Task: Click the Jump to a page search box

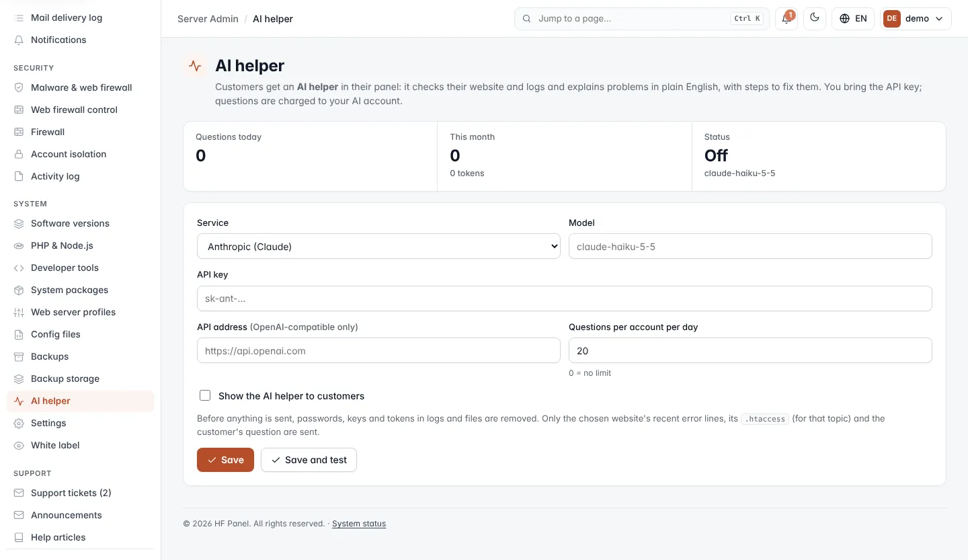Action: click(x=642, y=19)
